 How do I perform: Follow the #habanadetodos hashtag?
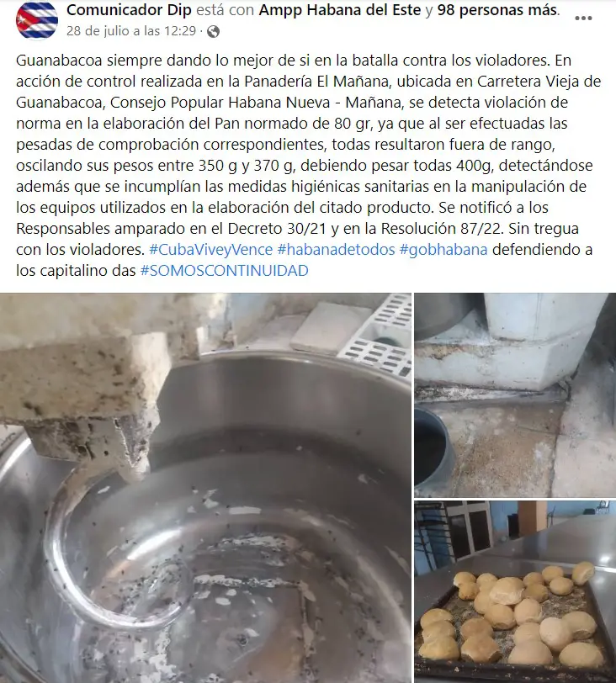[x=336, y=250]
